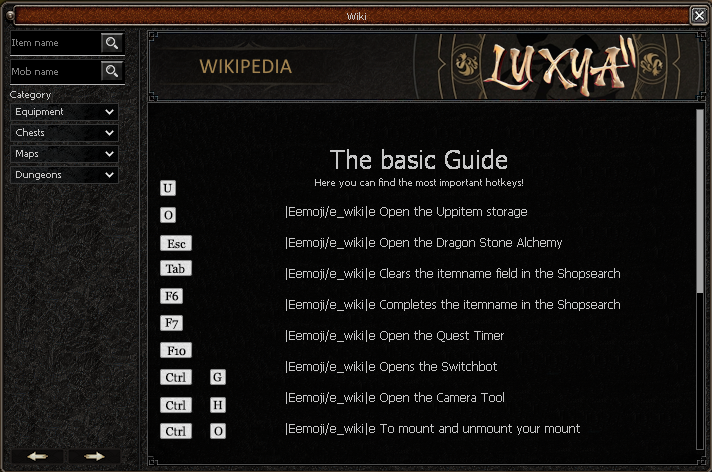Click the Item name search magnifier icon
The height and width of the screenshot is (472, 712).
[x=112, y=43]
